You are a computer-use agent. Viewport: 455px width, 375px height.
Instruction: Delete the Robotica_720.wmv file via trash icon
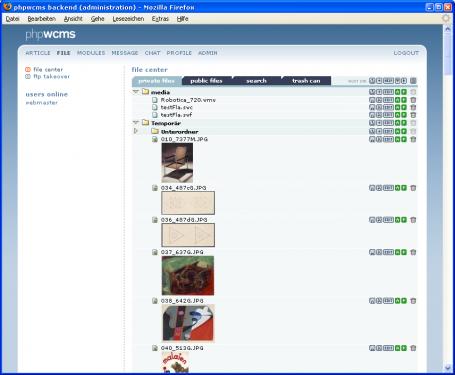coord(413,100)
